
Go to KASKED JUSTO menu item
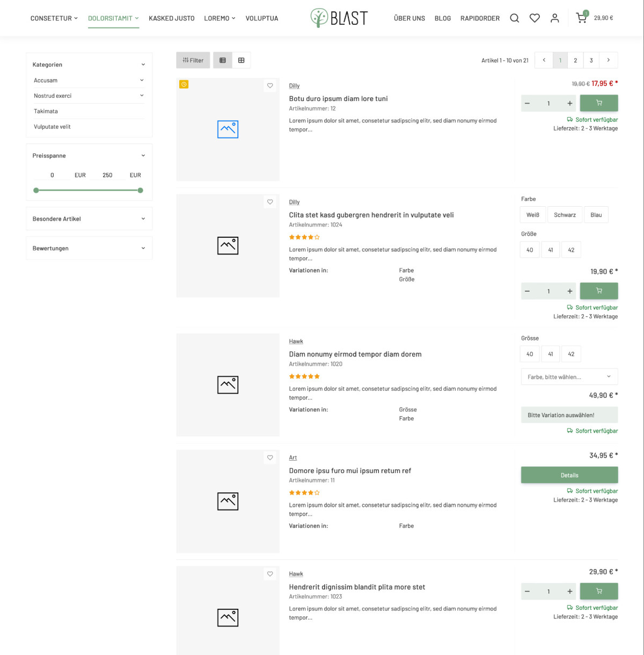click(172, 18)
